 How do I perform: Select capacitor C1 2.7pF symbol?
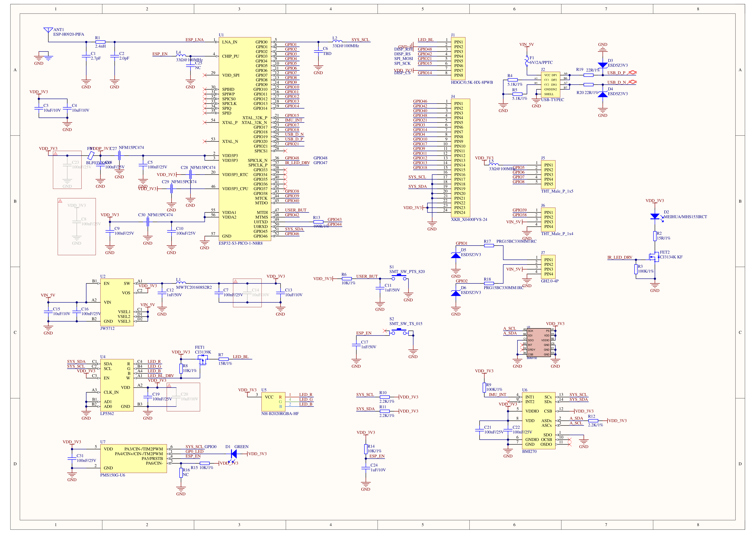(86, 56)
